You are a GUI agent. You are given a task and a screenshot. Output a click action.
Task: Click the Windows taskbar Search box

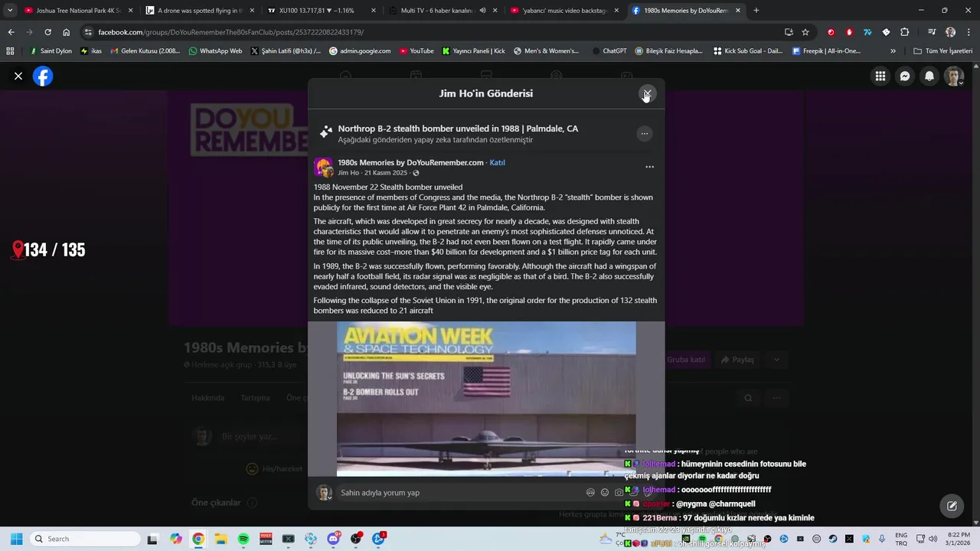pyautogui.click(x=84, y=539)
